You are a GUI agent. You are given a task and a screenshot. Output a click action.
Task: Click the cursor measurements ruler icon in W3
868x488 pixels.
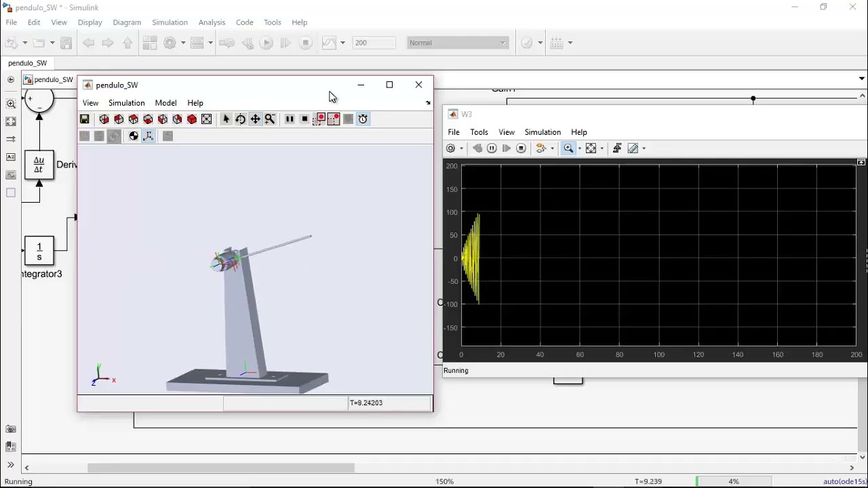pos(633,148)
